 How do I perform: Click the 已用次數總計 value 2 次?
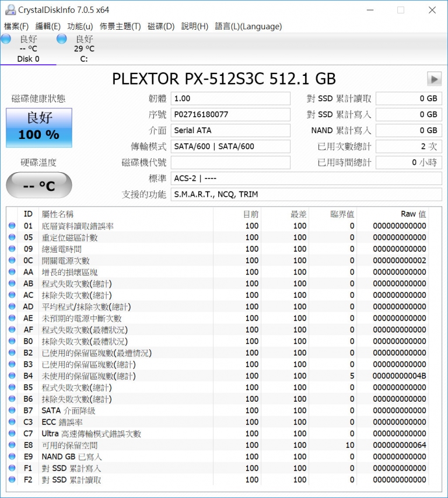[409, 147]
